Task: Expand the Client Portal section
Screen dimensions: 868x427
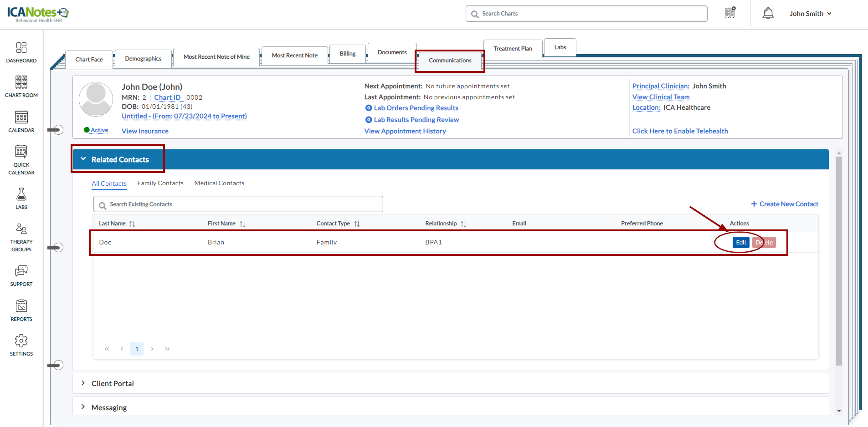Action: pyautogui.click(x=83, y=383)
